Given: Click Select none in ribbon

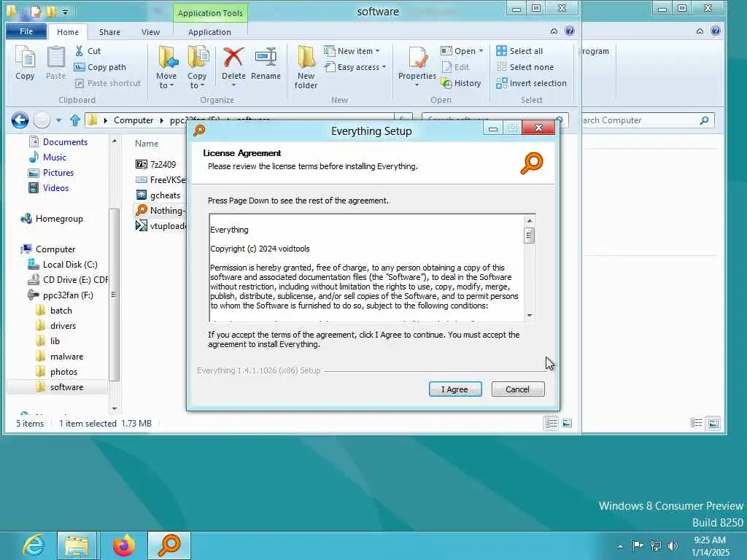Looking at the screenshot, I should pyautogui.click(x=525, y=67).
